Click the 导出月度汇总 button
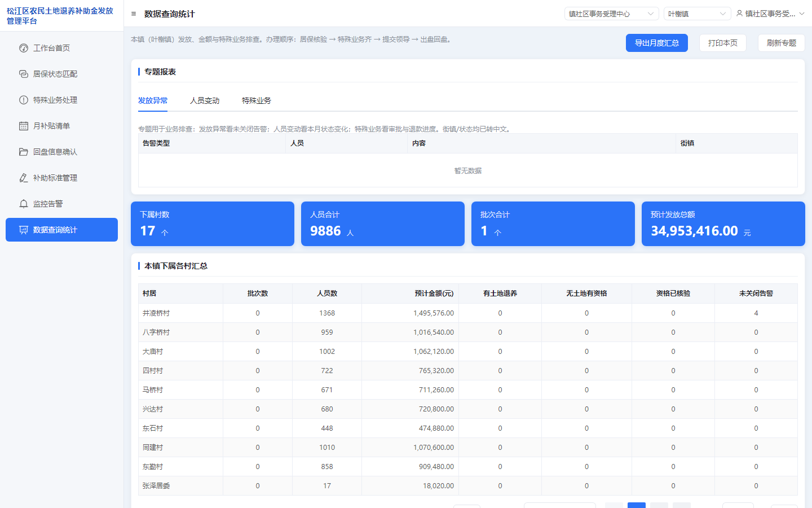This screenshot has height=508, width=812. 657,43
